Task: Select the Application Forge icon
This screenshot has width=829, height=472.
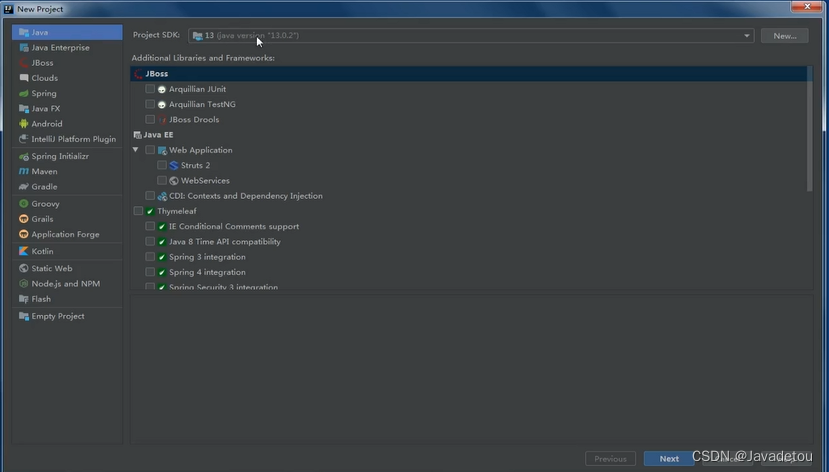Action: [24, 234]
